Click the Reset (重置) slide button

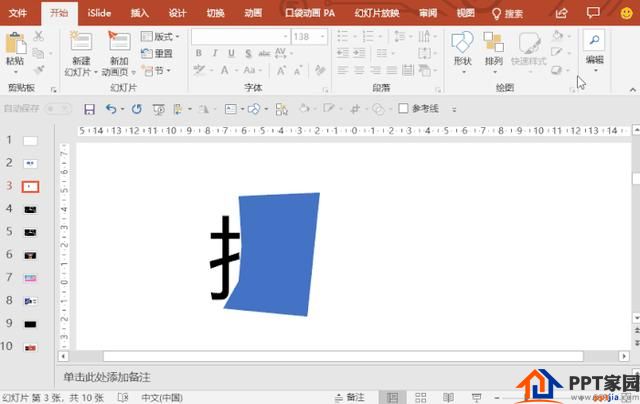157,53
